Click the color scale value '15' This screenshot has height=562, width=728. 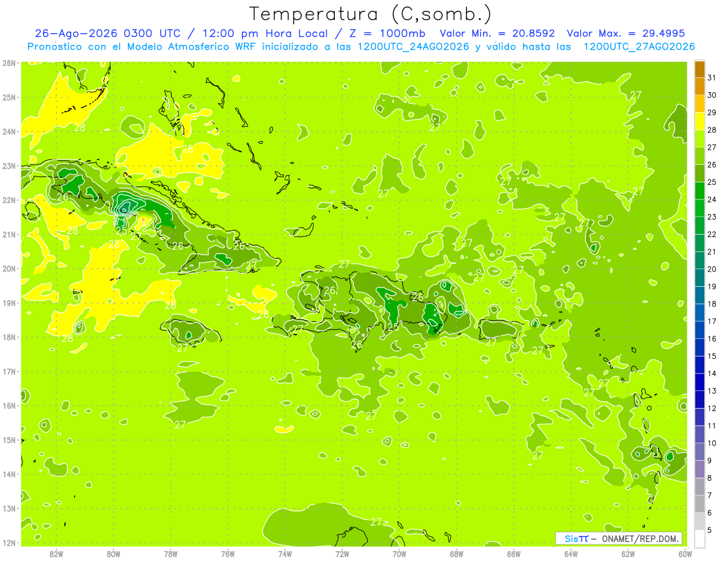[x=712, y=356]
